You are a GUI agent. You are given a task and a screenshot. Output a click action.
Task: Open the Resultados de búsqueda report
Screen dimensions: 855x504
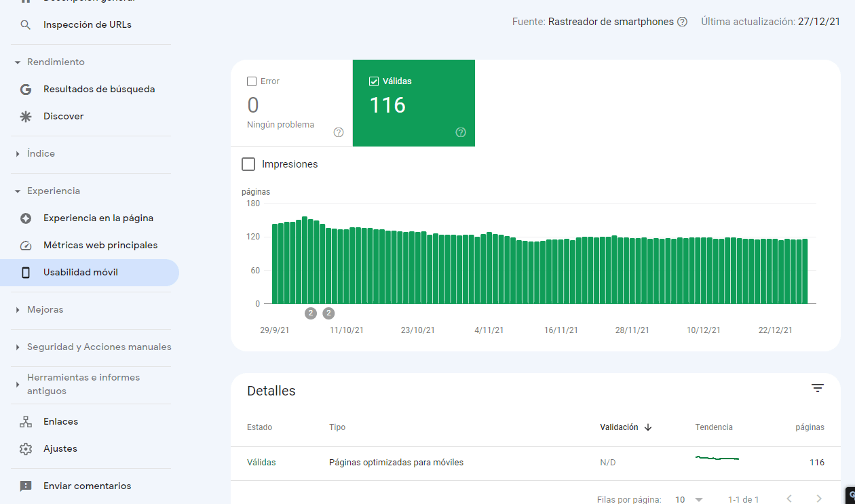coord(99,89)
